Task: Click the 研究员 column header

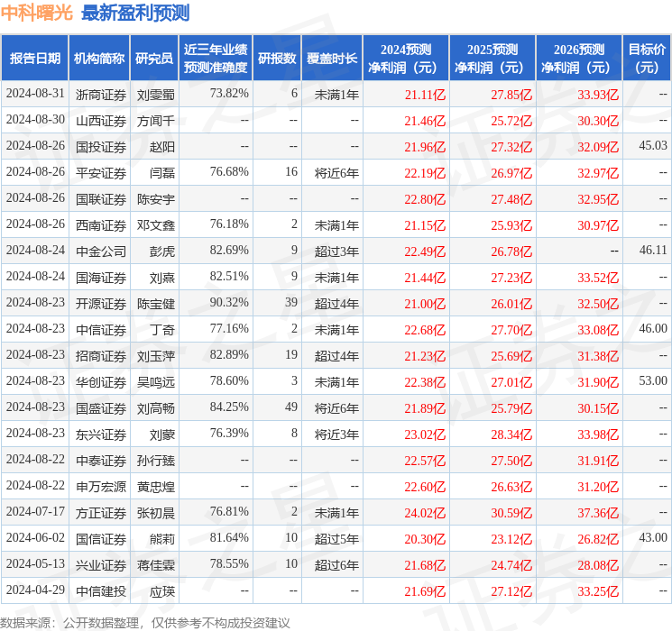Action: tap(154, 59)
